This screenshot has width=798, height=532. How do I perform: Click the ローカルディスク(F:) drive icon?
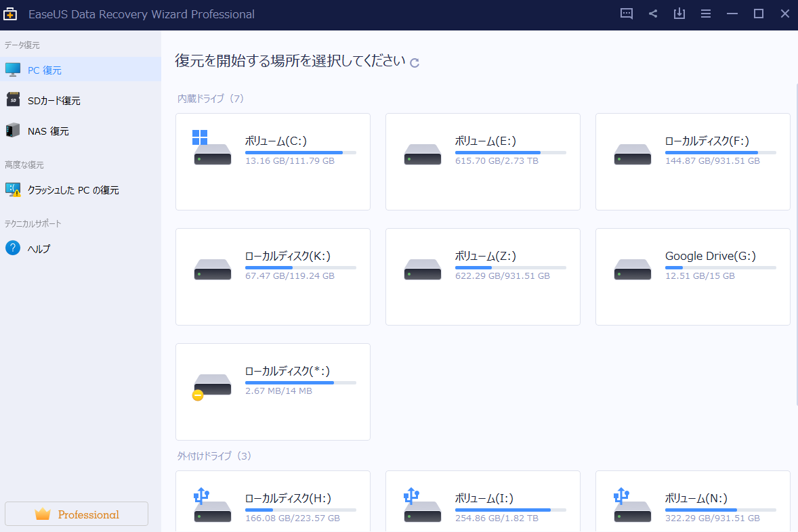coord(633,154)
